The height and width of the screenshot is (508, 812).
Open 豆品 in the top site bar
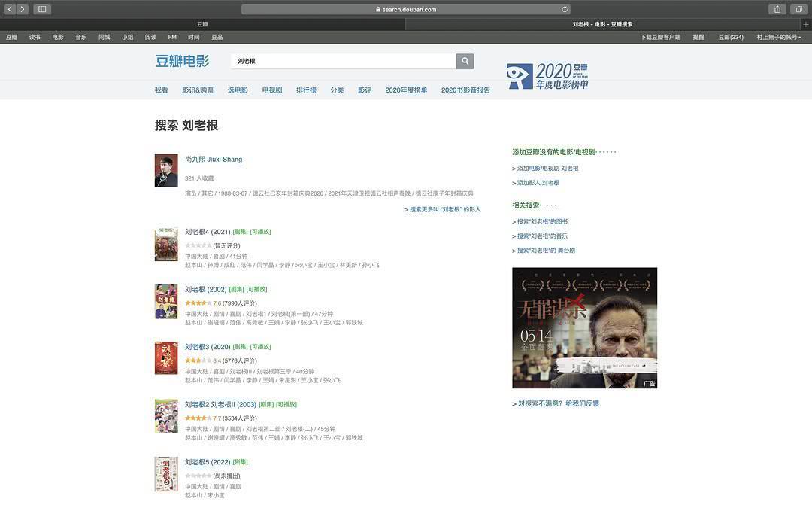[217, 37]
